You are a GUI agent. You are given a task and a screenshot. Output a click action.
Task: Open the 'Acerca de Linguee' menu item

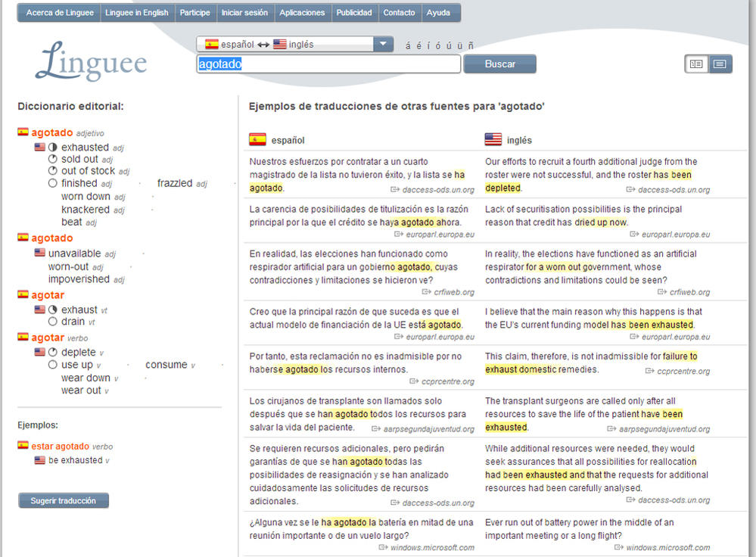point(60,13)
